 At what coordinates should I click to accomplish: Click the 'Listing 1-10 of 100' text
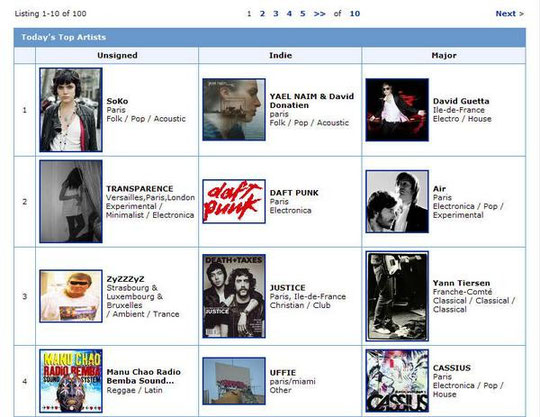click(x=51, y=14)
